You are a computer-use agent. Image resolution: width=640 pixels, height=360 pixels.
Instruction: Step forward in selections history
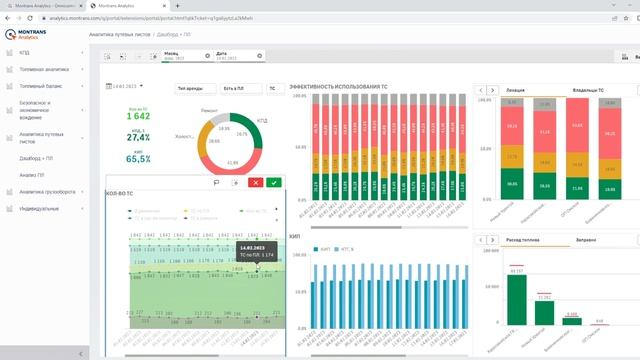139,56
